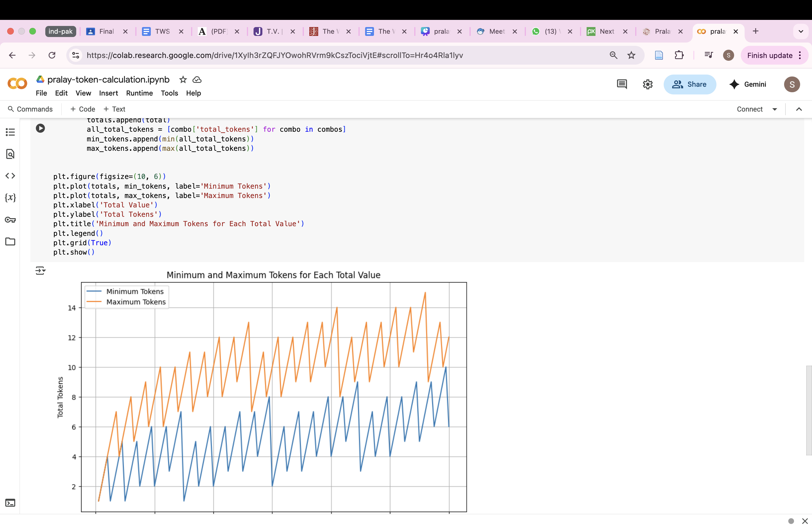Bookmark this page in the address bar

point(631,55)
